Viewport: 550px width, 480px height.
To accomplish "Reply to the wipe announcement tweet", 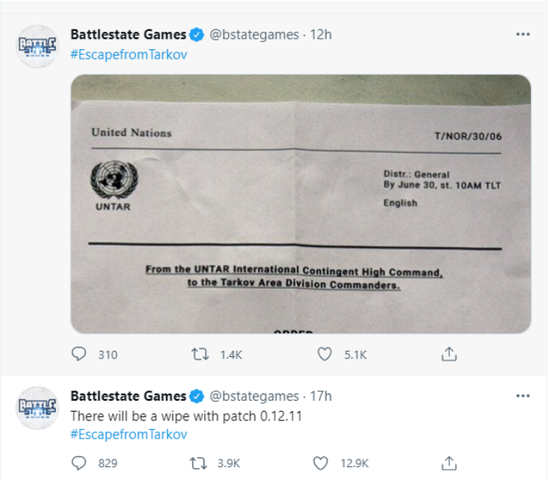I will 79,463.
